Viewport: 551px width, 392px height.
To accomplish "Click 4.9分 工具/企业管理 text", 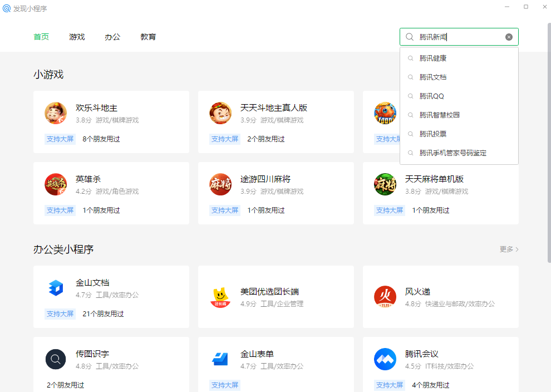I will [272, 304].
